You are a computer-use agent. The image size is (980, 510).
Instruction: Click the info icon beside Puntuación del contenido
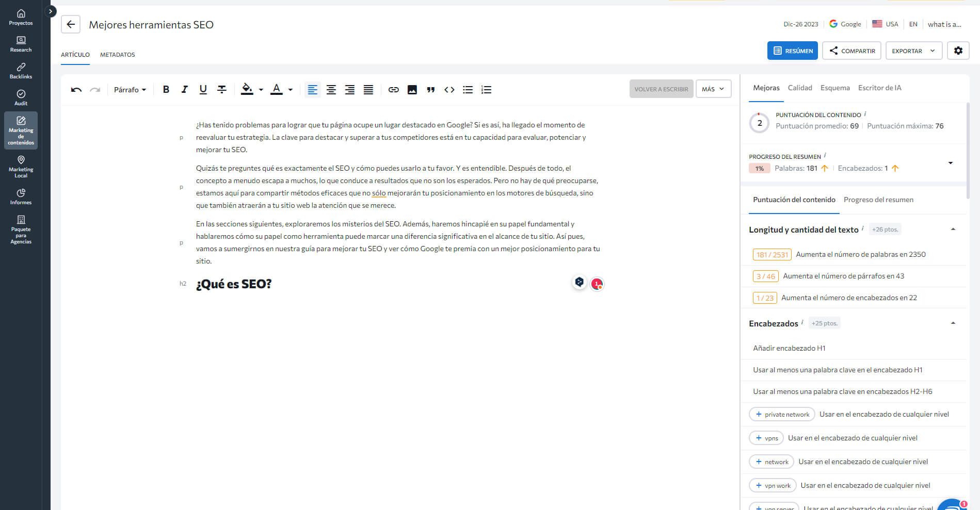(x=865, y=114)
